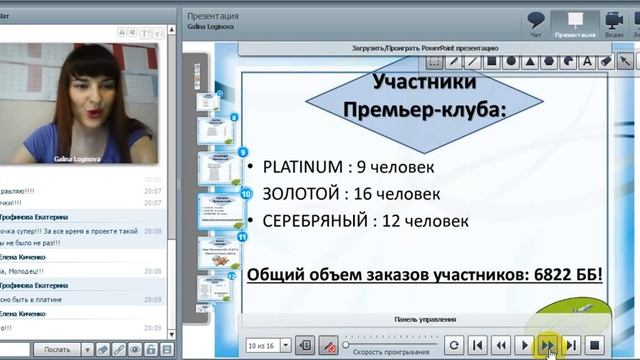Screen dimensions: 640x360
Task: Click the stop presentation button
Action: pos(595,345)
